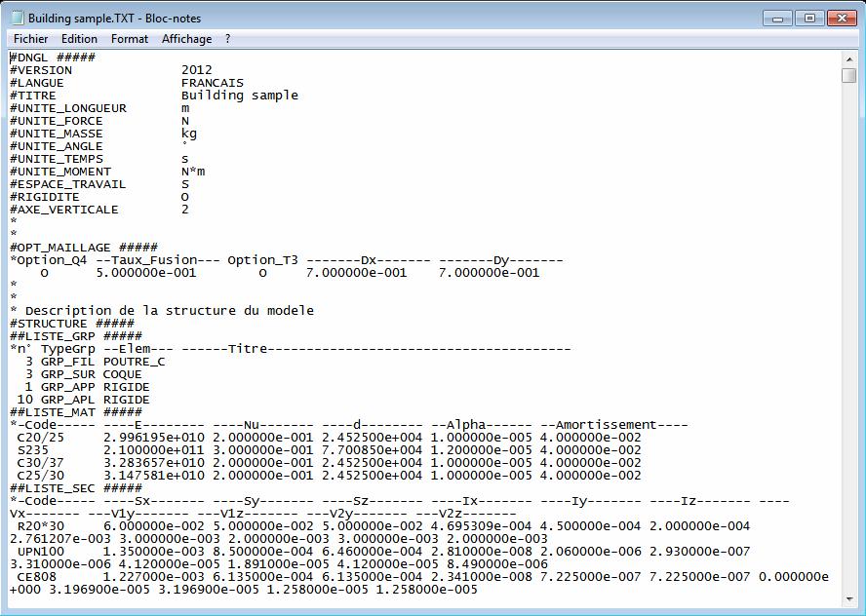866x616 pixels.
Task: Click the section code 'R20*30'
Action: [40, 527]
